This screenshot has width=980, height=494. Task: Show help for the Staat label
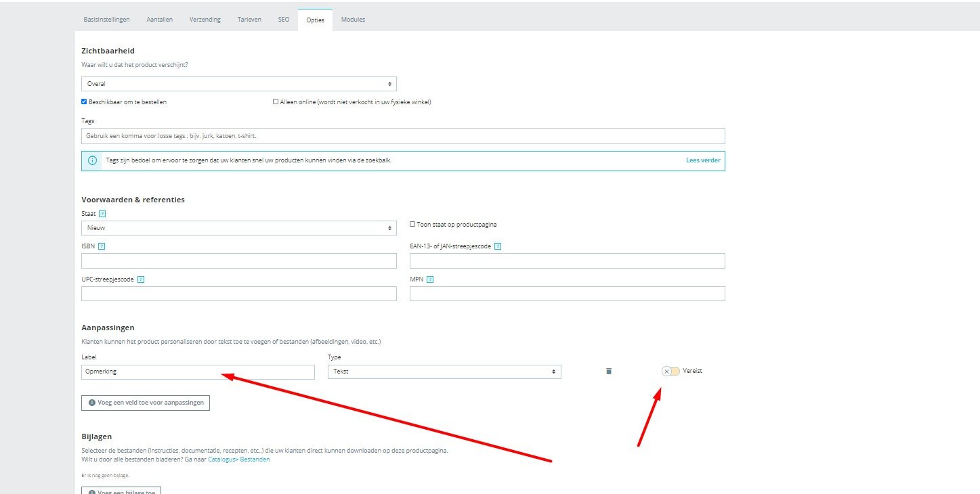103,213
